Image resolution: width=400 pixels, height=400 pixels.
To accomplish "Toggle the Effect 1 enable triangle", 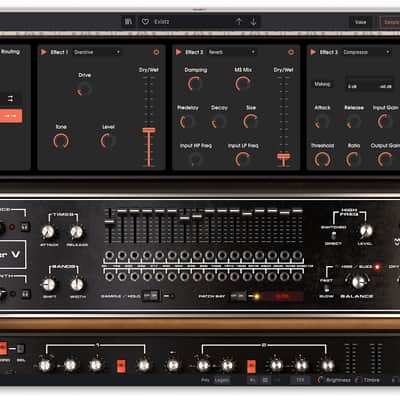I will pos(44,52).
